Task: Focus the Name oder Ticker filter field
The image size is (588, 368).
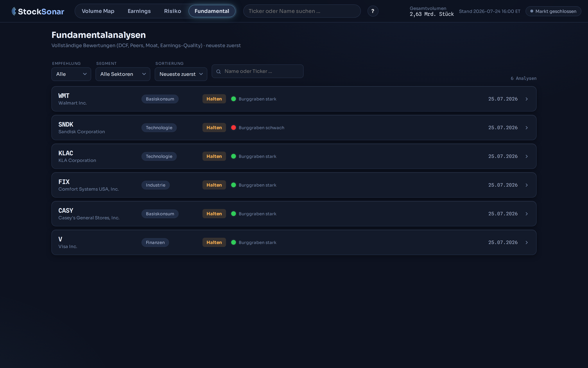Action: (x=257, y=71)
